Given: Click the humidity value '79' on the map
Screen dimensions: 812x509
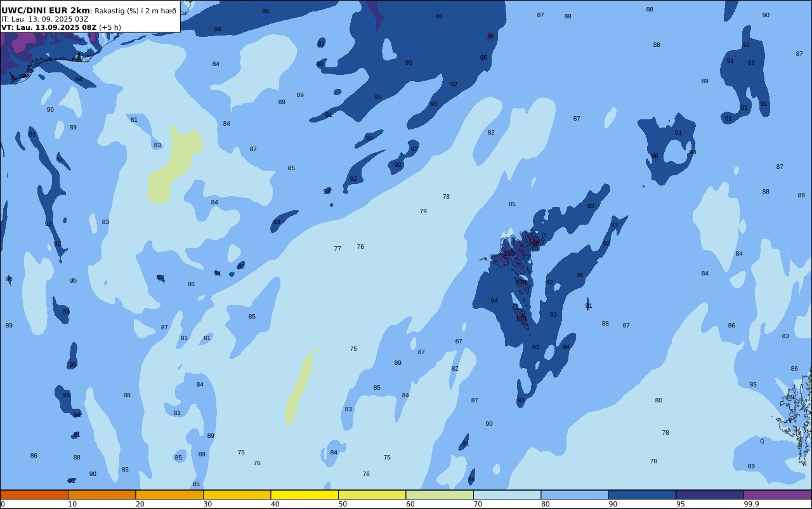Looking at the screenshot, I should click(423, 211).
